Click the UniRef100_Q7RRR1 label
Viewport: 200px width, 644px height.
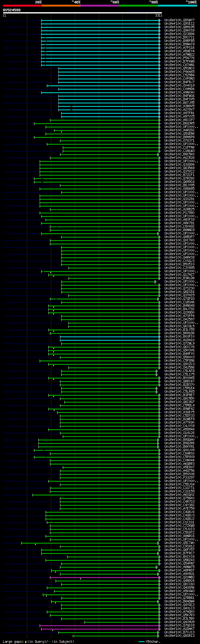tap(179, 598)
